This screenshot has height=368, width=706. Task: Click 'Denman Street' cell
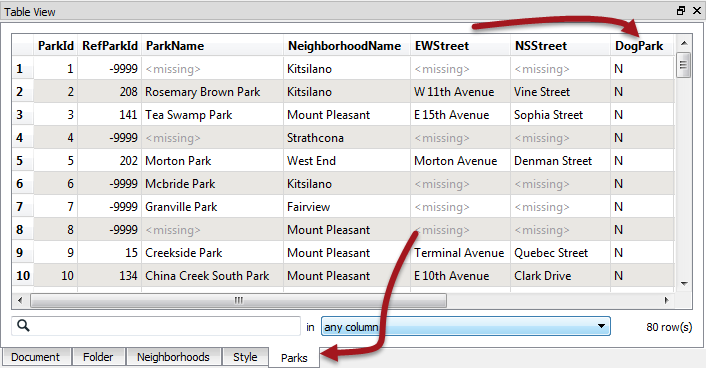[560, 161]
